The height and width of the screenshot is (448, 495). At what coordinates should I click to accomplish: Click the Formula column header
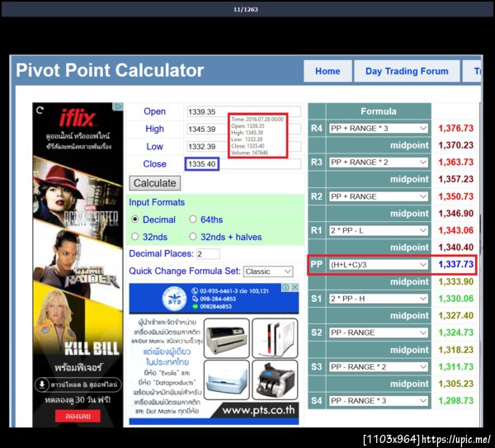(378, 111)
